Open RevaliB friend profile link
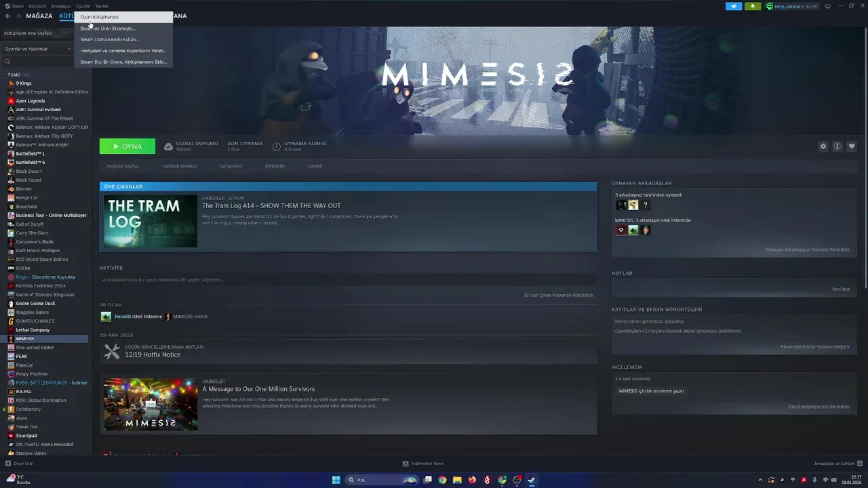The image size is (868, 488). tap(123, 317)
